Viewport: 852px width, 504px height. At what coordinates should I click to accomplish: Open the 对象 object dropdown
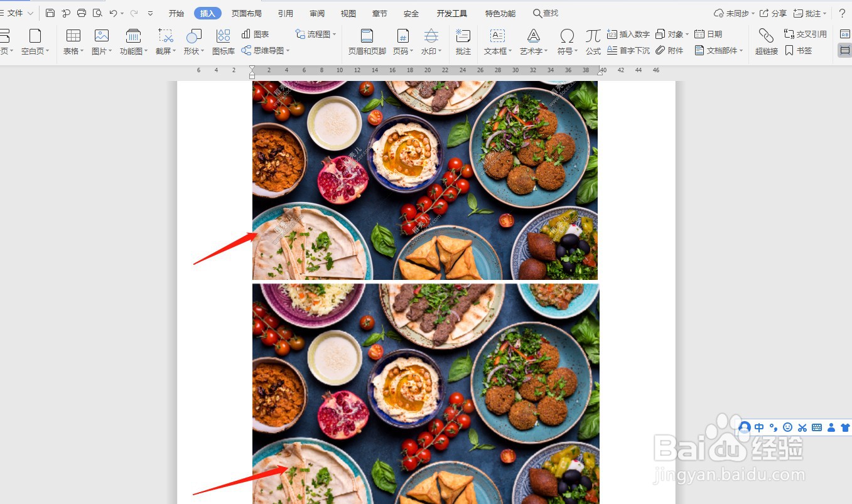672,34
